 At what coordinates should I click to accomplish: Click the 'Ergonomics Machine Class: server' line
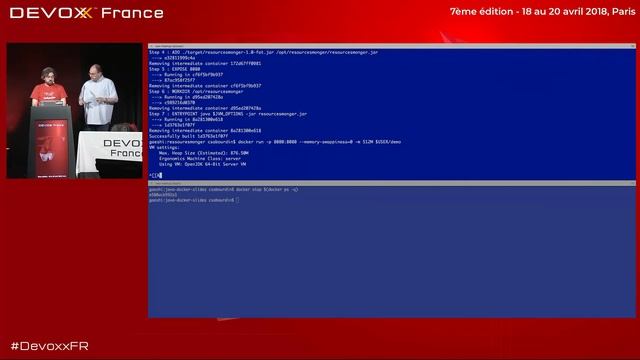(200, 158)
